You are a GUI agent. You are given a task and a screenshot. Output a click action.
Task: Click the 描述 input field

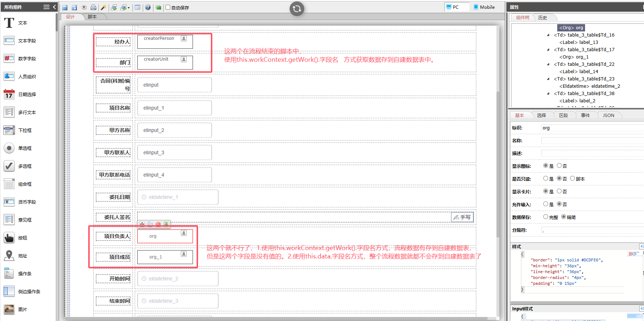coord(592,154)
